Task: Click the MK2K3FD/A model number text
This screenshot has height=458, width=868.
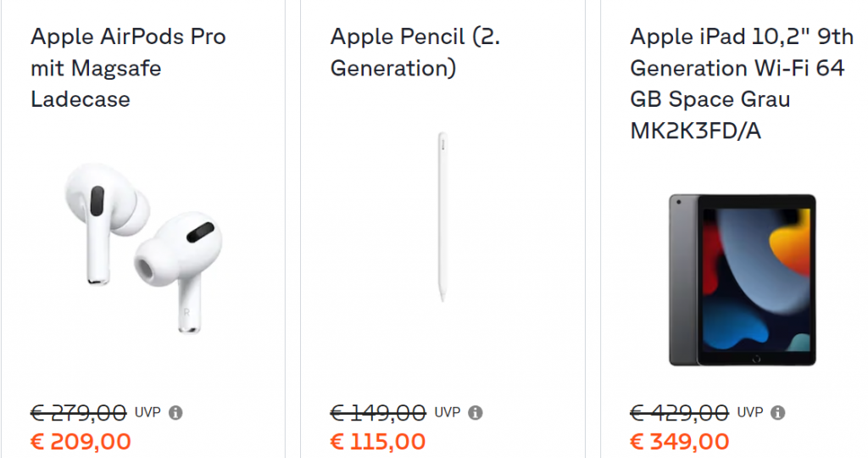Action: click(x=696, y=131)
